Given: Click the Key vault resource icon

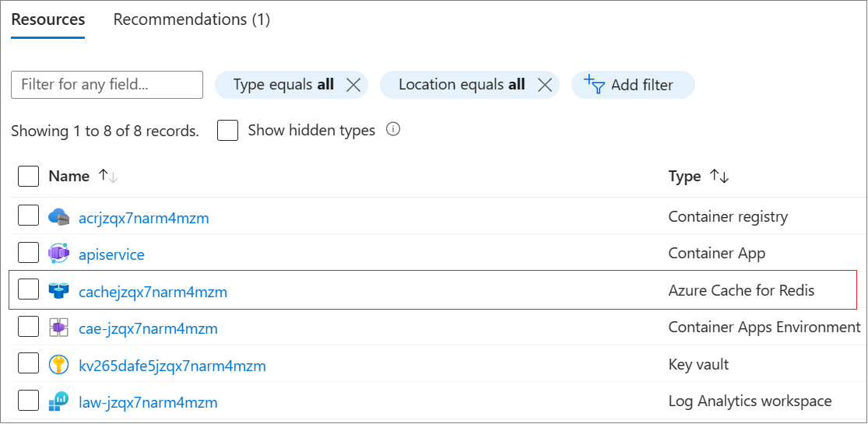Looking at the screenshot, I should 59,365.
